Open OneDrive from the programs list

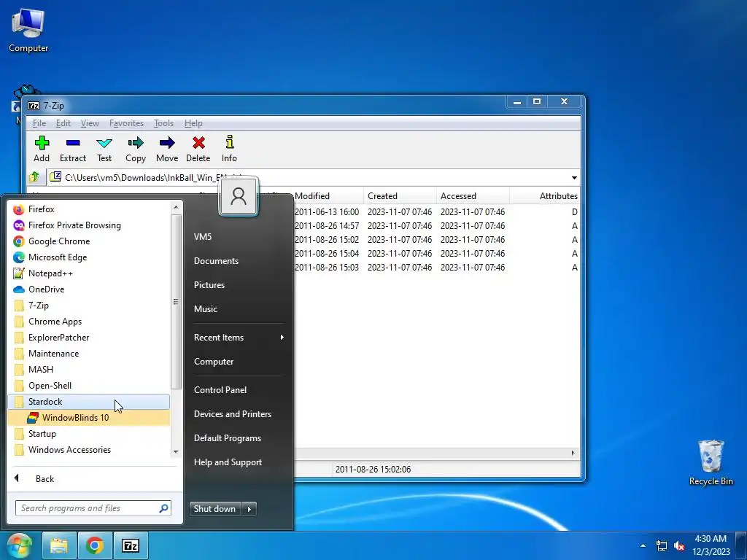[88, 289]
